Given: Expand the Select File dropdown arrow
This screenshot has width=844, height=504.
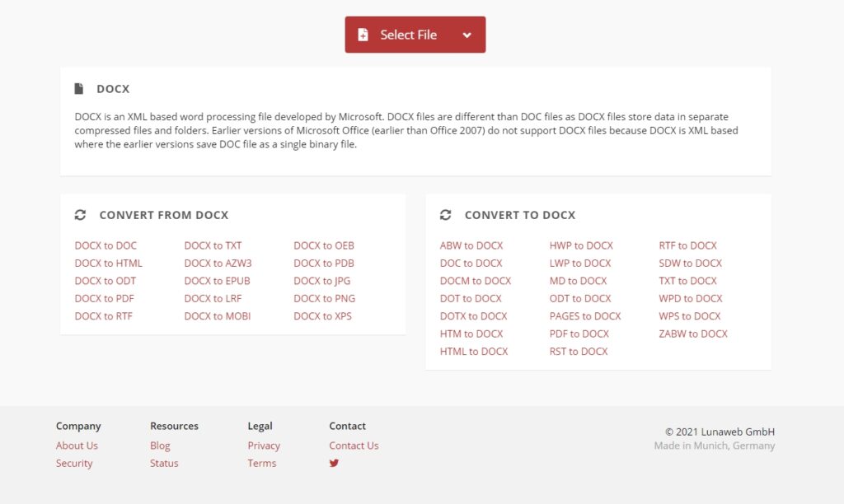Looking at the screenshot, I should tap(467, 35).
